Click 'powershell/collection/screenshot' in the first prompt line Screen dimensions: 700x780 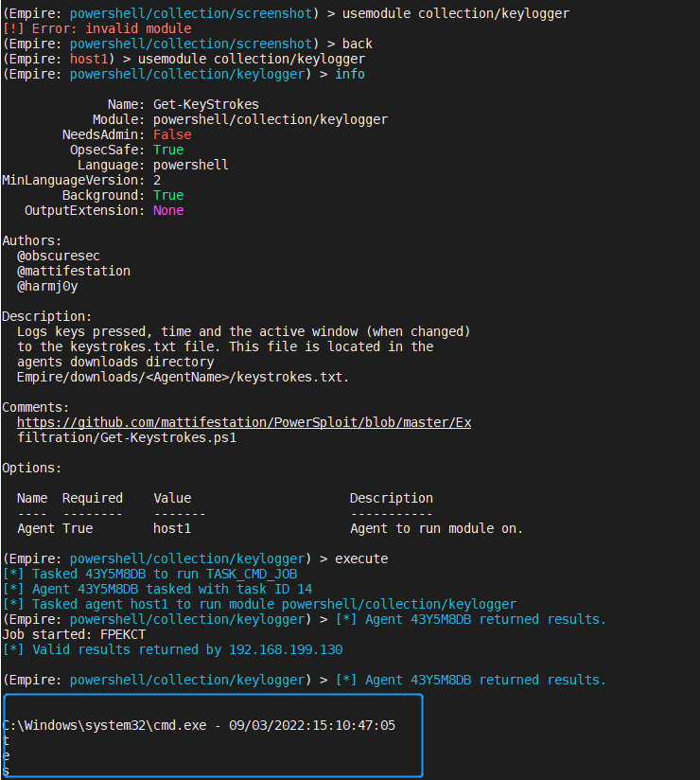(191, 13)
